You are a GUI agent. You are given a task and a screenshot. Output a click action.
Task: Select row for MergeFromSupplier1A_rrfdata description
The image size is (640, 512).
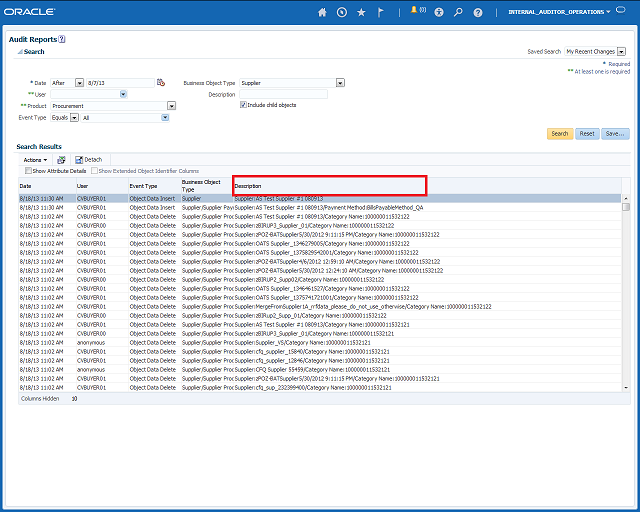point(320,306)
